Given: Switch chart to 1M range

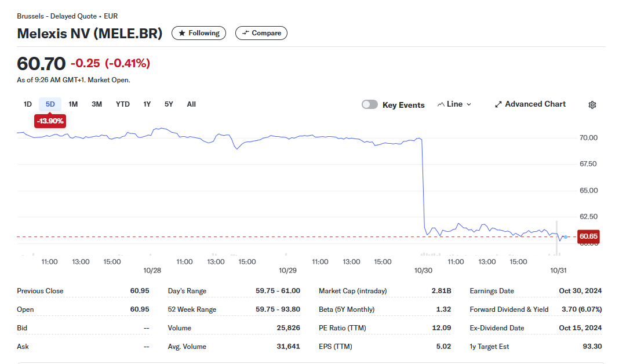Looking at the screenshot, I should click(73, 104).
